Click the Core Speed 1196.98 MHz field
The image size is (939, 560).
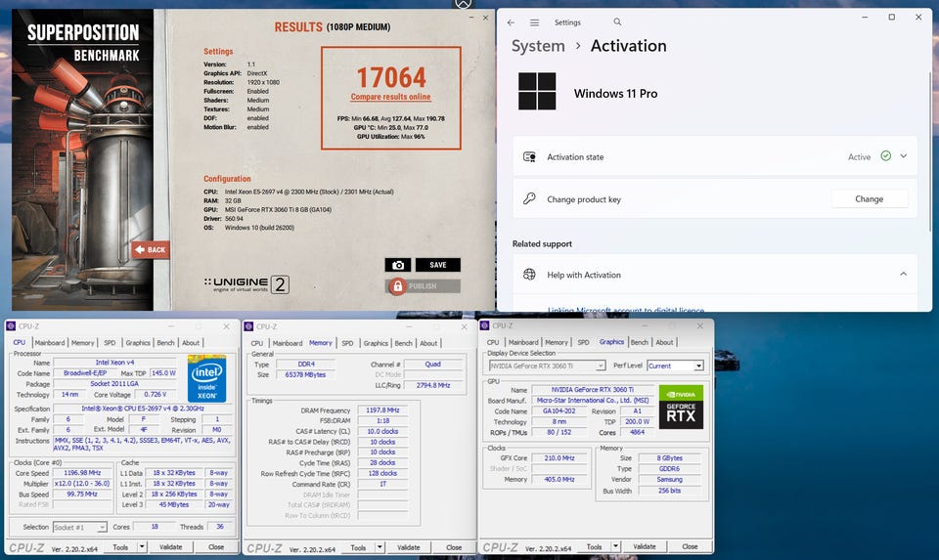[x=82, y=473]
